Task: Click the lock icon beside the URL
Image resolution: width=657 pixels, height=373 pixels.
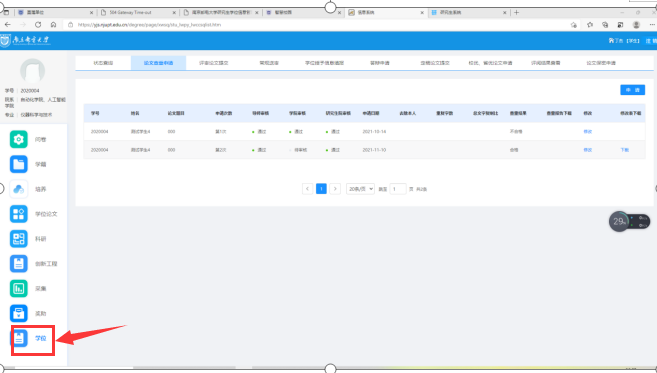Action: click(71, 25)
